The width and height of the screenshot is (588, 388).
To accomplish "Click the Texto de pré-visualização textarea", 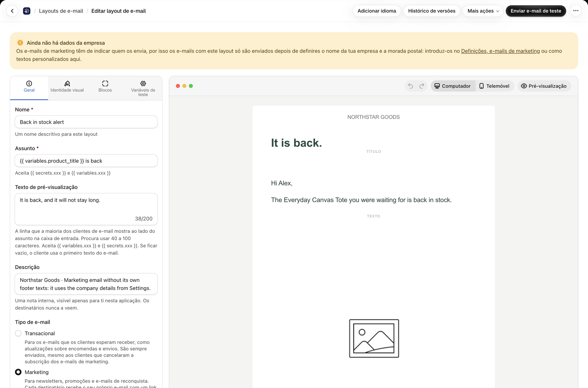I will point(86,209).
